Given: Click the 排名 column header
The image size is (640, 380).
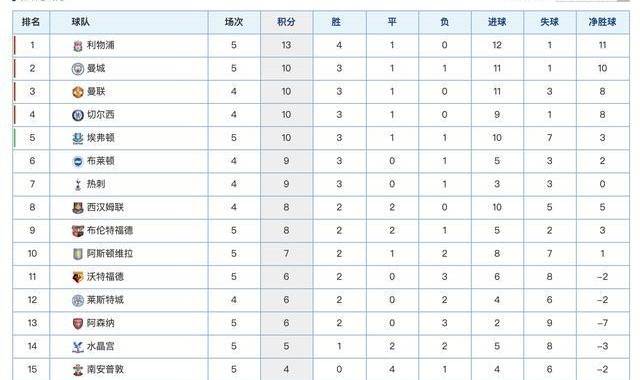Looking at the screenshot, I should pyautogui.click(x=31, y=22).
